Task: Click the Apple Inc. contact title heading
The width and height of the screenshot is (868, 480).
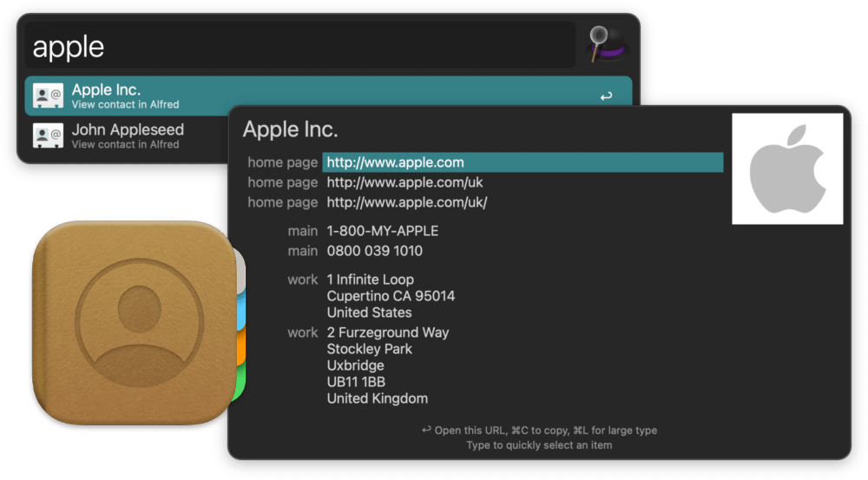Action: [x=290, y=129]
